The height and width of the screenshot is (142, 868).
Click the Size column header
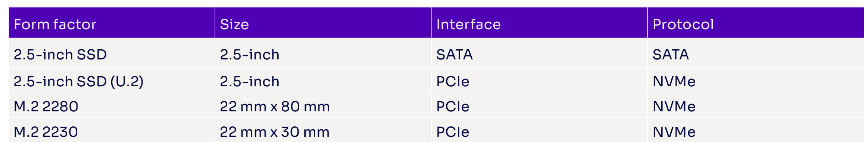323,22
